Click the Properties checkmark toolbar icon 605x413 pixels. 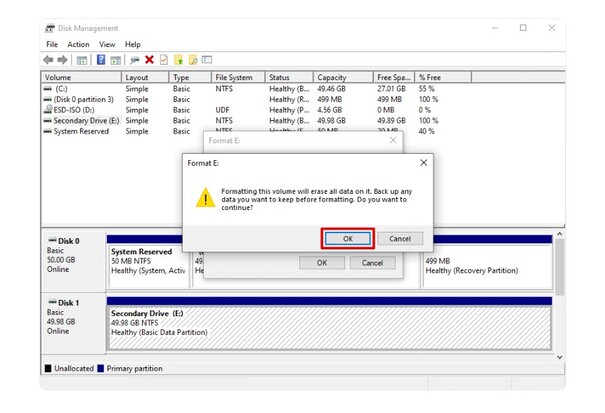(x=164, y=60)
